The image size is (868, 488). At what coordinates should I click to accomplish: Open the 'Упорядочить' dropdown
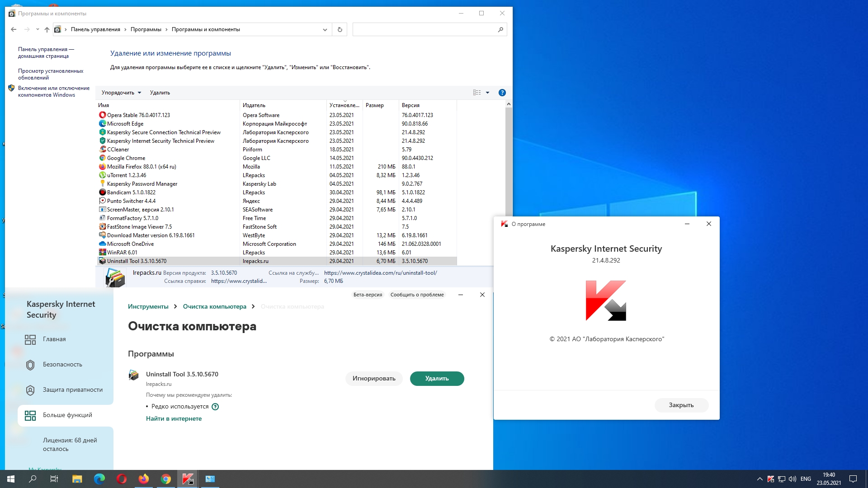coord(121,93)
